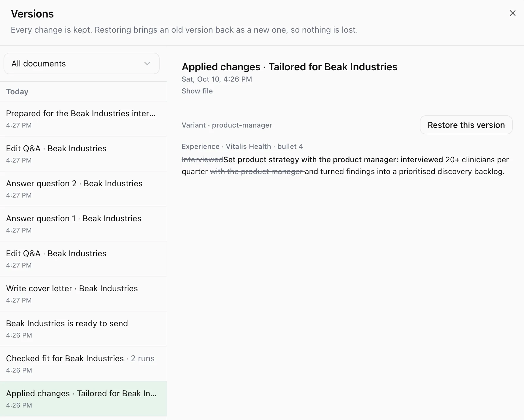524x420 pixels.
Task: Click the '2 runs' count label
Action: 143,358
